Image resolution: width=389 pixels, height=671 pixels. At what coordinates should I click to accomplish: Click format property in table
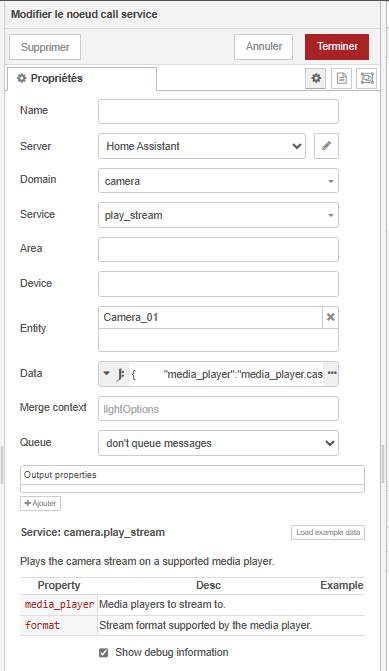[42, 626]
